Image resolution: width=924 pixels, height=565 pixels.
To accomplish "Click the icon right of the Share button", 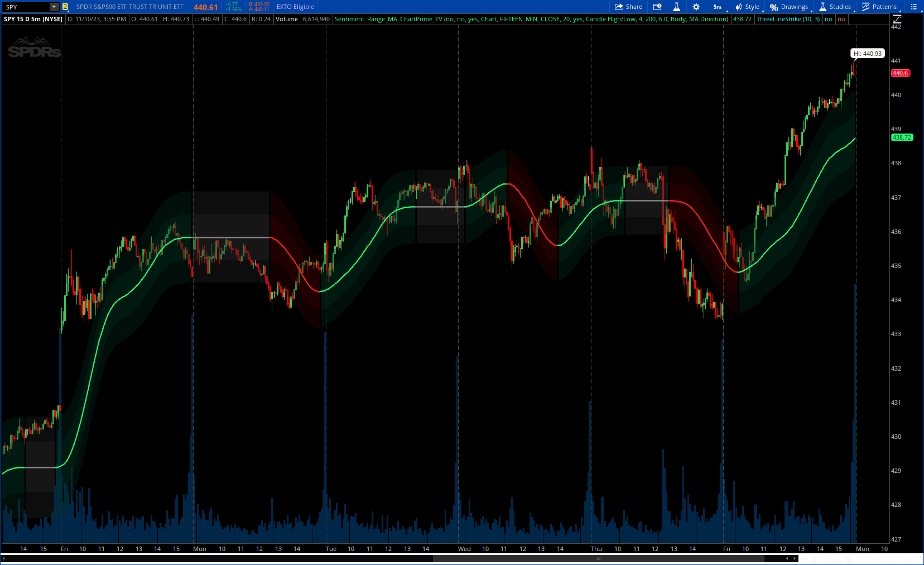I will click(x=657, y=7).
